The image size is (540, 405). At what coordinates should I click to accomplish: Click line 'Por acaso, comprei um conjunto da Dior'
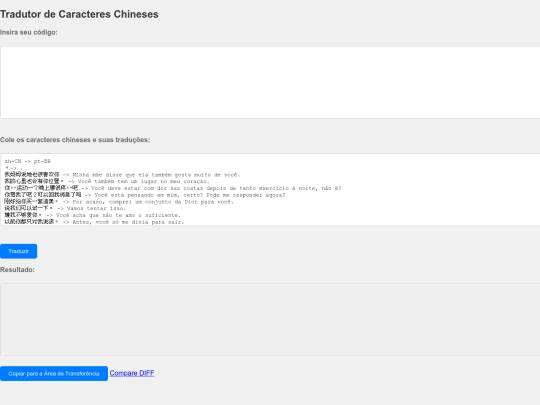119,201
